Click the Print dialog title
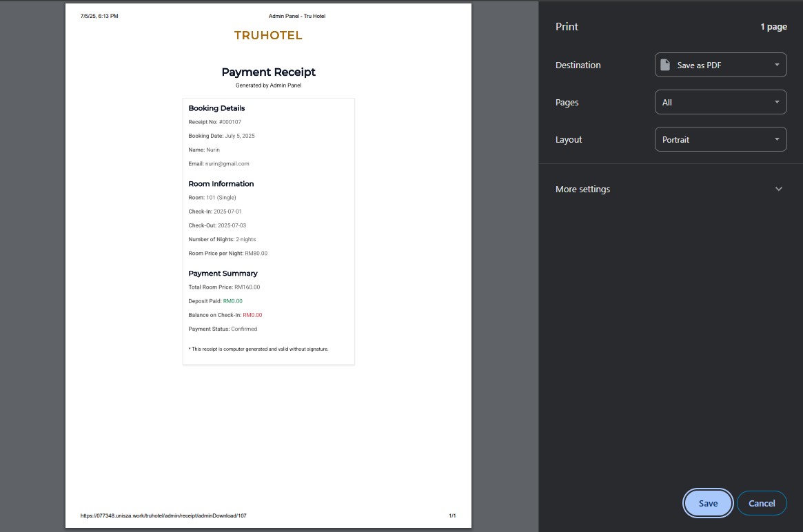The height and width of the screenshot is (532, 803). (x=567, y=27)
